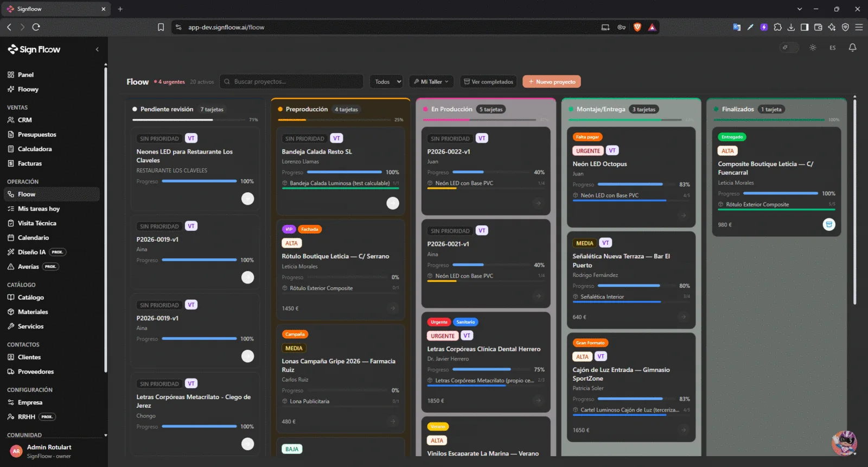Expand the Mi Taller dropdown
The image size is (868, 467).
tap(431, 81)
